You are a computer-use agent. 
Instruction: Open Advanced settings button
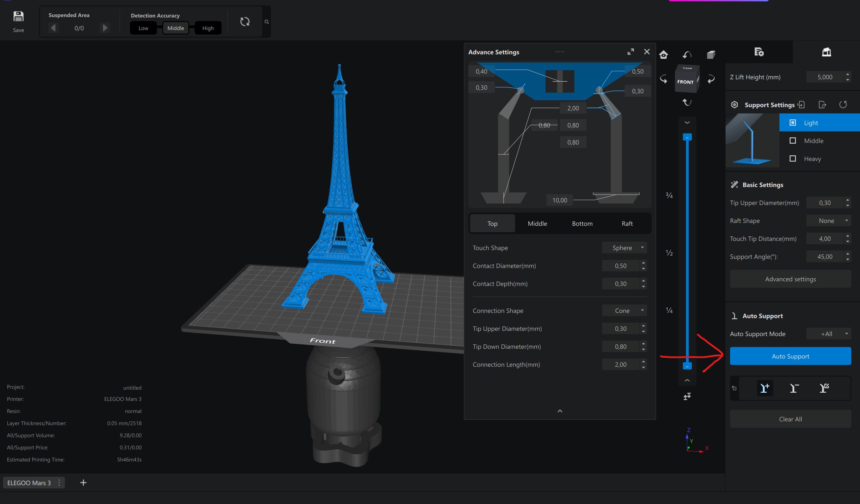click(x=791, y=279)
